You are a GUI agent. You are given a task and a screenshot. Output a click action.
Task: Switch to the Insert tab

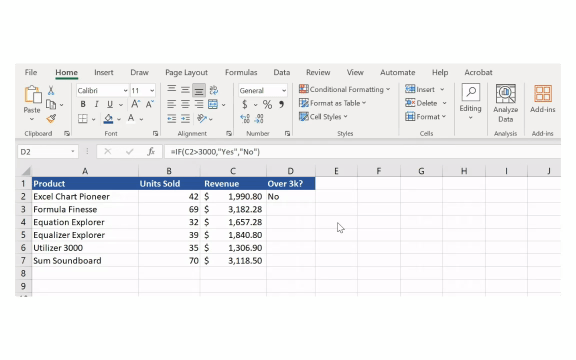tap(104, 72)
